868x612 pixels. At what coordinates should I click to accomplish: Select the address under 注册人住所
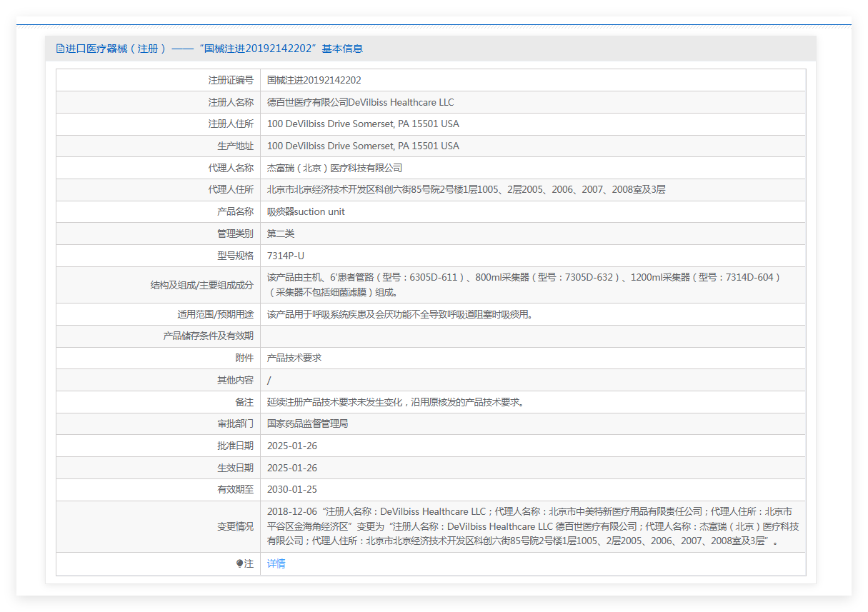(363, 124)
